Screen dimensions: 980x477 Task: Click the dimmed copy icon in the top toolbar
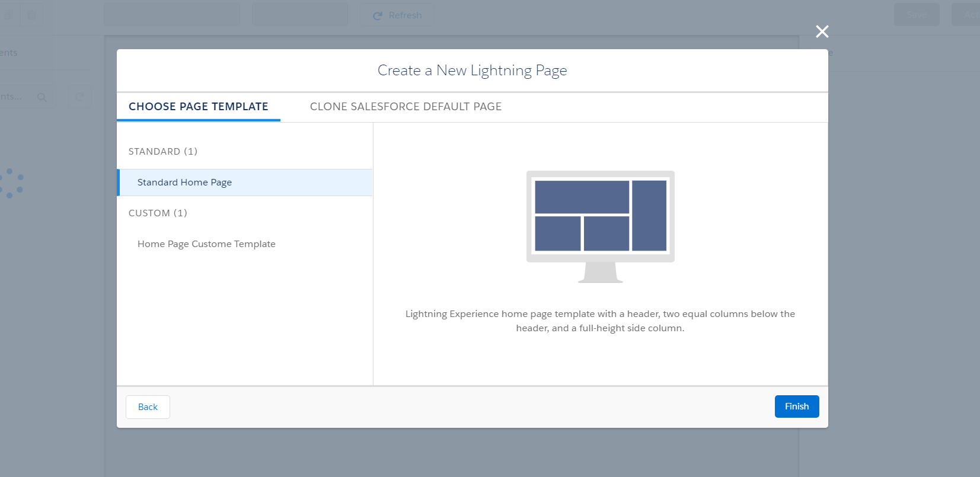click(9, 15)
